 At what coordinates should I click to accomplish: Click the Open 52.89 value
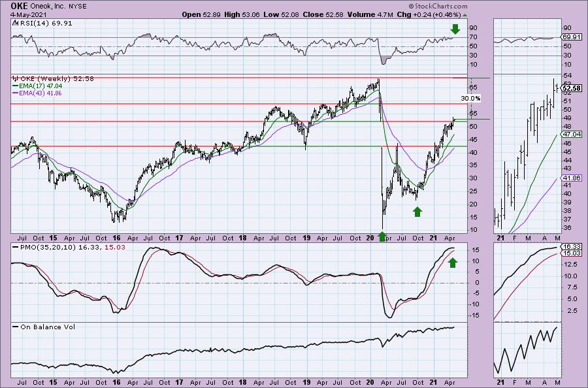coord(201,14)
